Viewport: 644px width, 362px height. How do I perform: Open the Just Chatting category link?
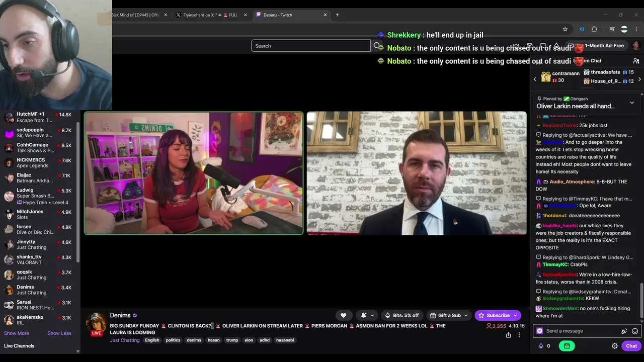click(125, 340)
